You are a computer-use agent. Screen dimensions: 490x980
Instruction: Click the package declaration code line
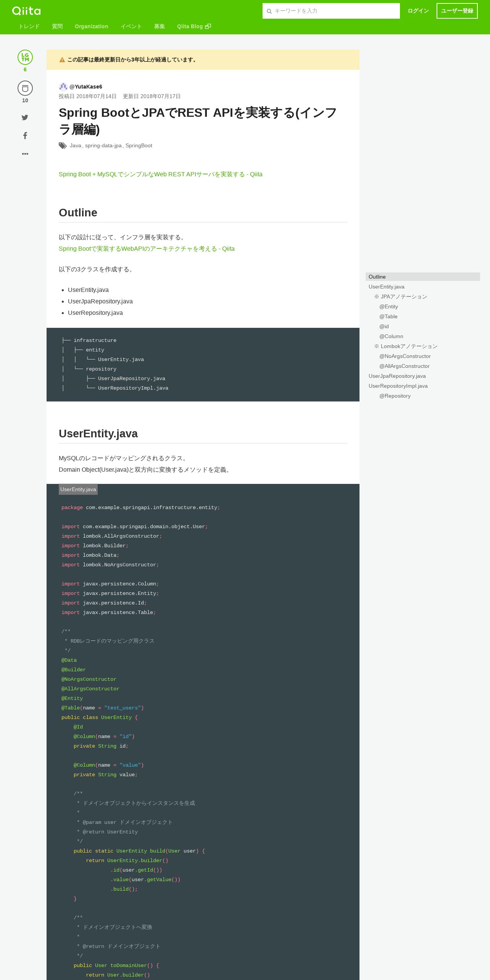click(141, 508)
